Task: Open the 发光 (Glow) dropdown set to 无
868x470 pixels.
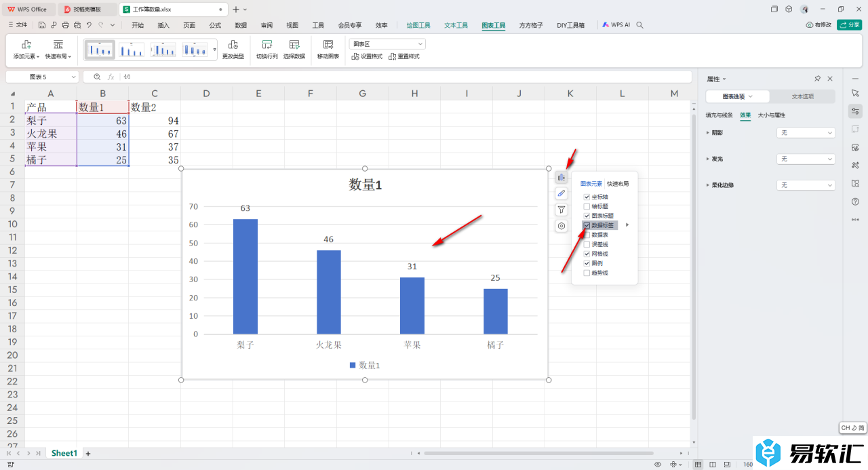Action: pyautogui.click(x=806, y=159)
